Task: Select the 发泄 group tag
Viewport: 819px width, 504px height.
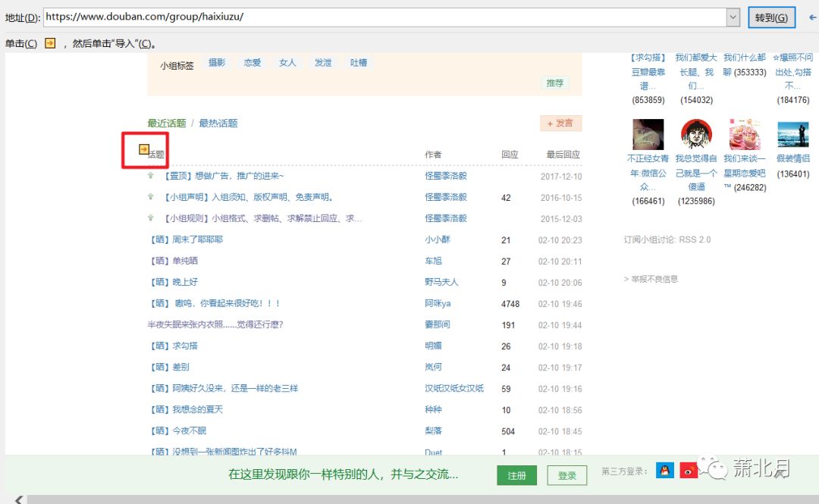Action: point(323,63)
